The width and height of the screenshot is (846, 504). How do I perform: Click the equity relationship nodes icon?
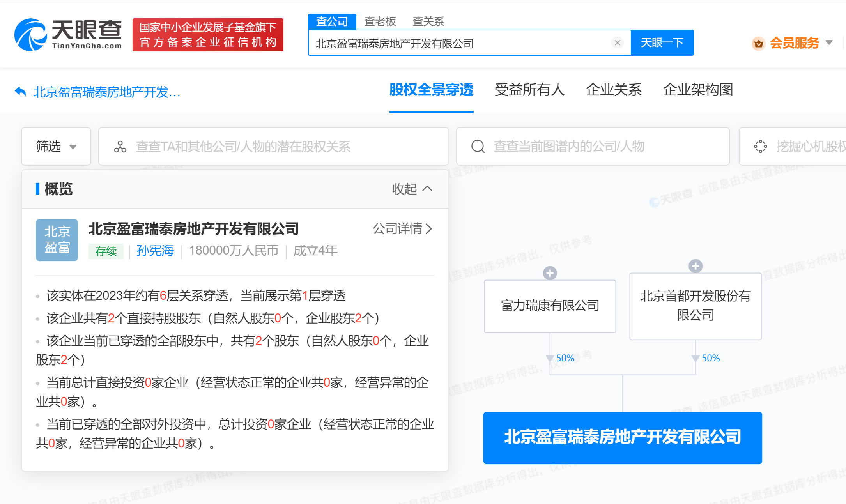[120, 147]
